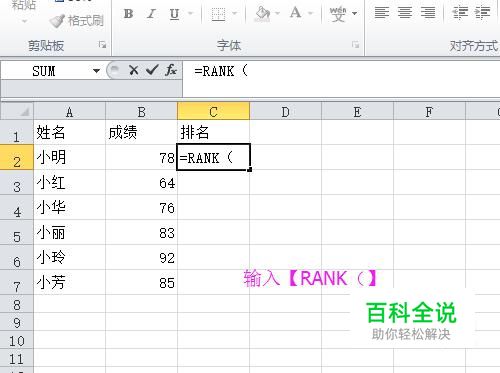Open Insert Function fx dialog
This screenshot has width=500, height=373.
(171, 70)
